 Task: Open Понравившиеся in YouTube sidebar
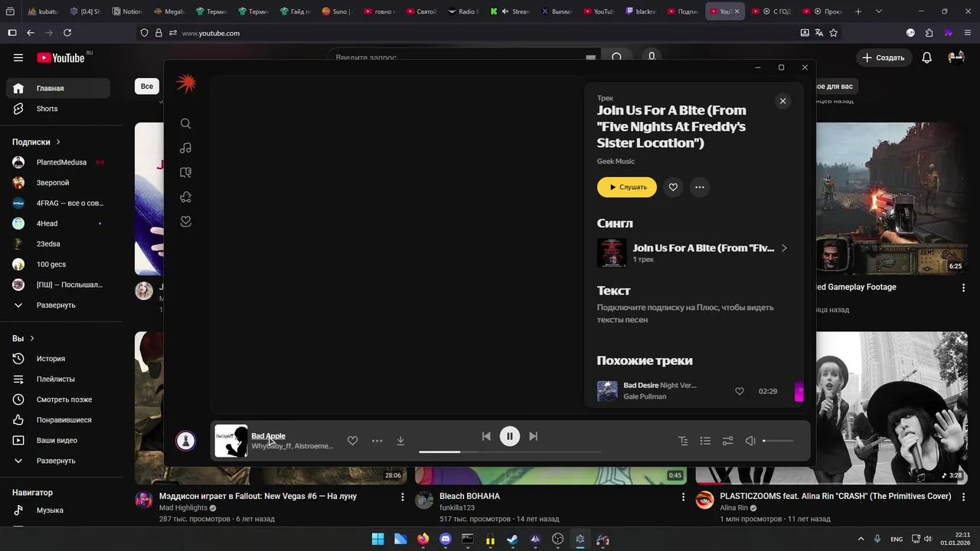point(58,420)
